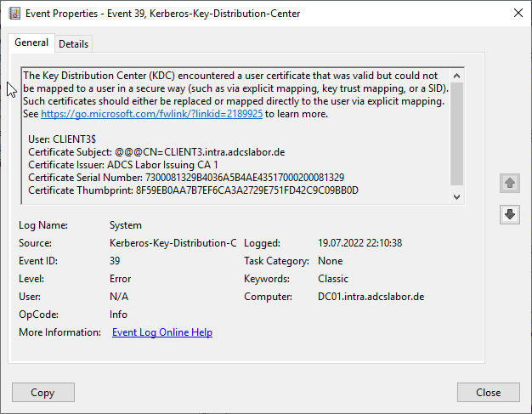This screenshot has width=532, height=414.
Task: Click the Close button at the bottom
Action: (x=488, y=393)
